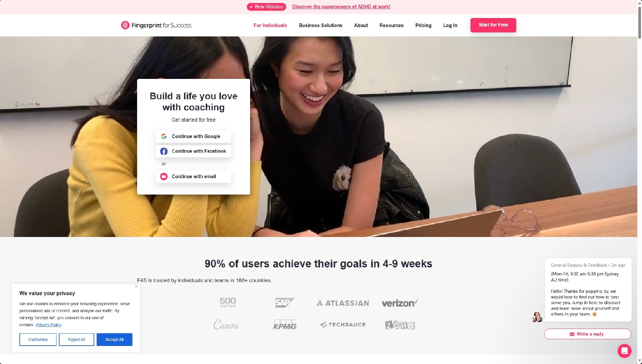Click the Verizon logo
Image resolution: width=642 pixels, height=364 pixels.
point(400,303)
